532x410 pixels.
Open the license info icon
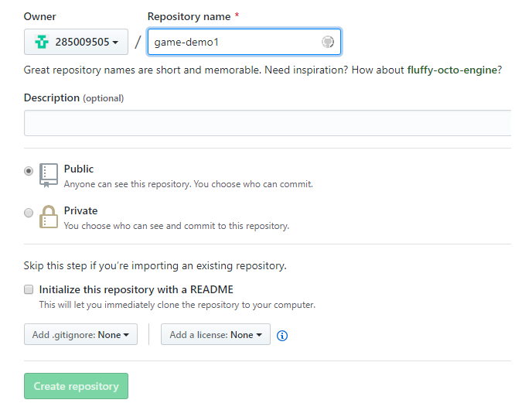tap(282, 336)
